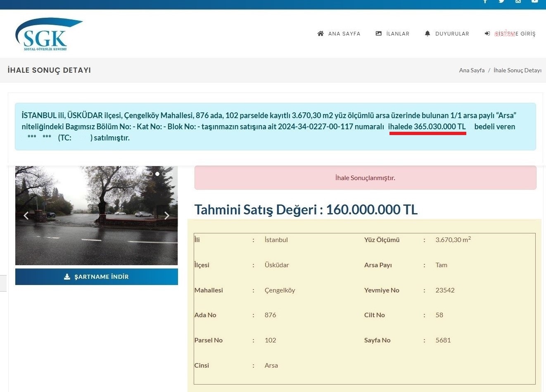Click the İhale Sonuç Detayı breadcrumb
The image size is (546, 392).
pos(518,70)
